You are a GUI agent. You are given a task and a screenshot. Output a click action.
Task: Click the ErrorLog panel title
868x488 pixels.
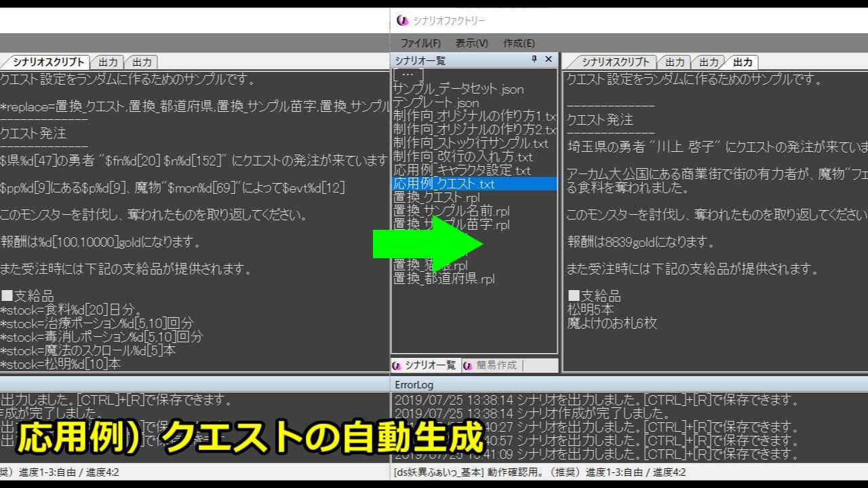click(414, 385)
